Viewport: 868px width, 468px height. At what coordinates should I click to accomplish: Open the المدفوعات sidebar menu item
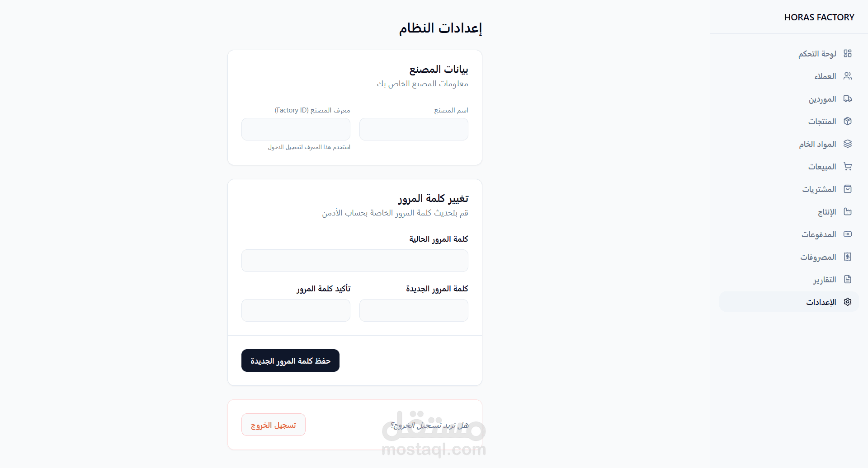(x=819, y=234)
